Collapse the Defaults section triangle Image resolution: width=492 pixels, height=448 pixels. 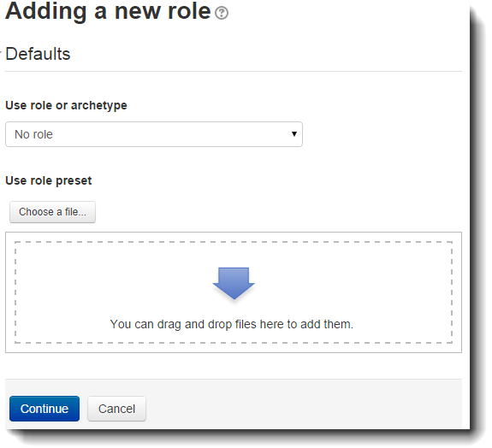[x=1, y=52]
